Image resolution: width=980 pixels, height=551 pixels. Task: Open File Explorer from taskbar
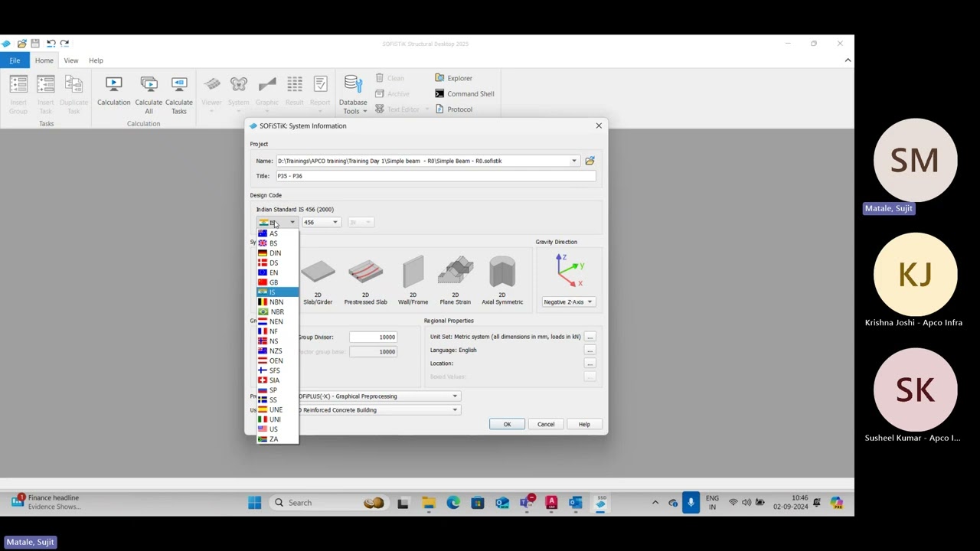429,503
